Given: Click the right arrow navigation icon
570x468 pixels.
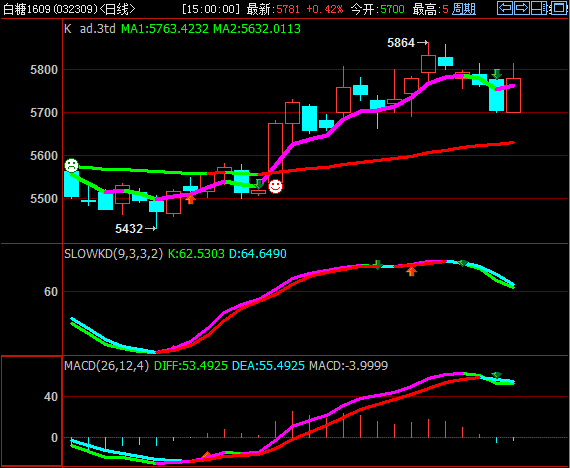Looking at the screenshot, I should point(522,8).
